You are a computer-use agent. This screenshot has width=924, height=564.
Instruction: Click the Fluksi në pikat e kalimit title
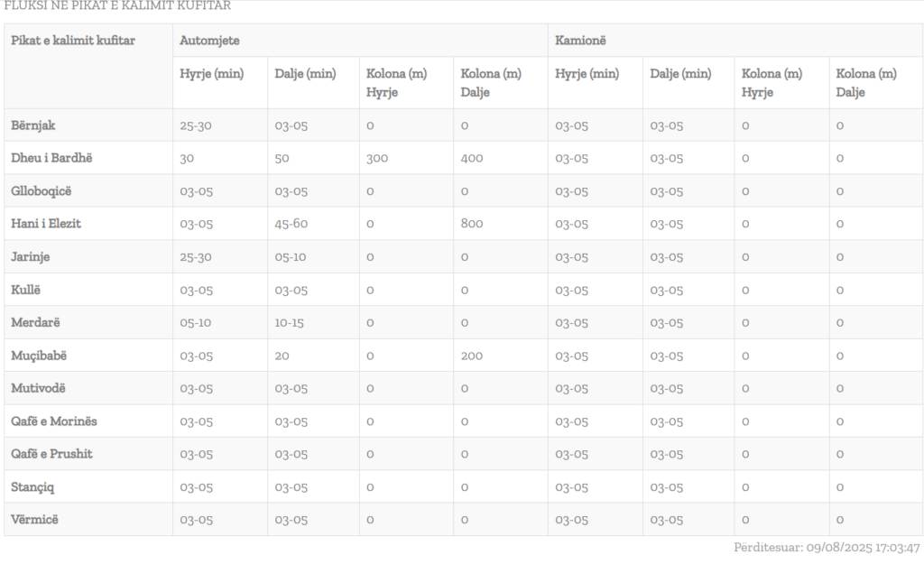pyautogui.click(x=117, y=6)
